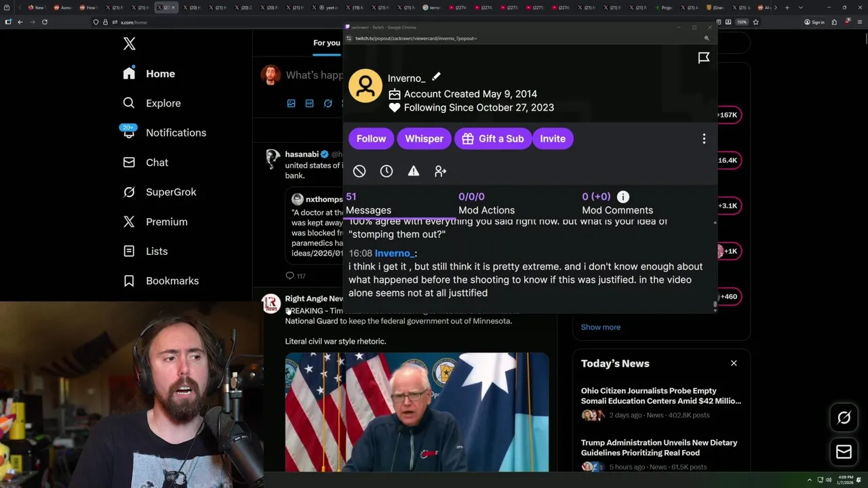Select the Mod Actions tab
This screenshot has height=488, width=868.
tap(486, 203)
